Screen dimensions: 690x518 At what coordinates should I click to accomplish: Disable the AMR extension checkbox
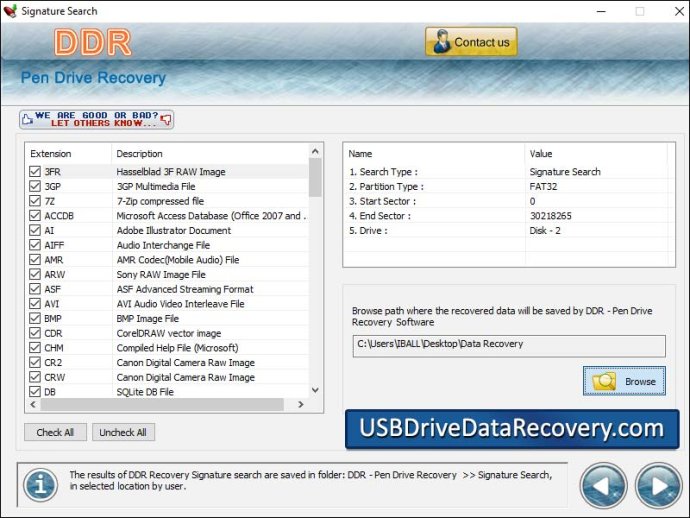pyautogui.click(x=35, y=260)
